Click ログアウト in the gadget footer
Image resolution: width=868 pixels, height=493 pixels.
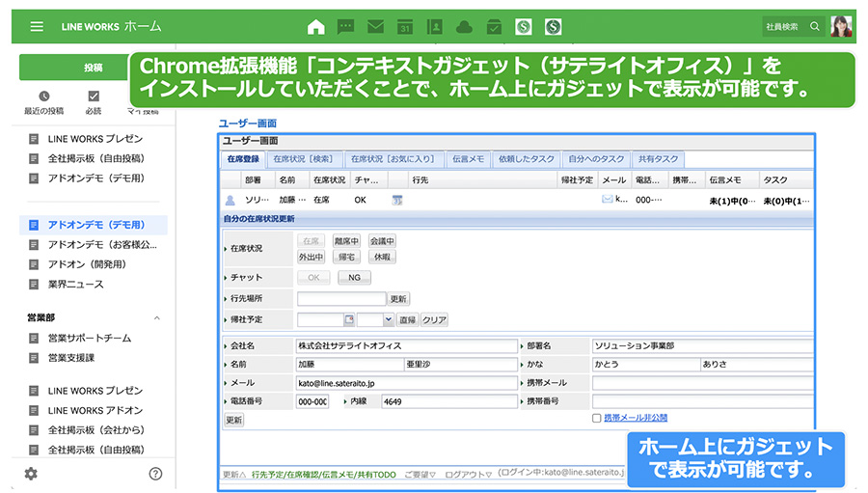(x=469, y=474)
